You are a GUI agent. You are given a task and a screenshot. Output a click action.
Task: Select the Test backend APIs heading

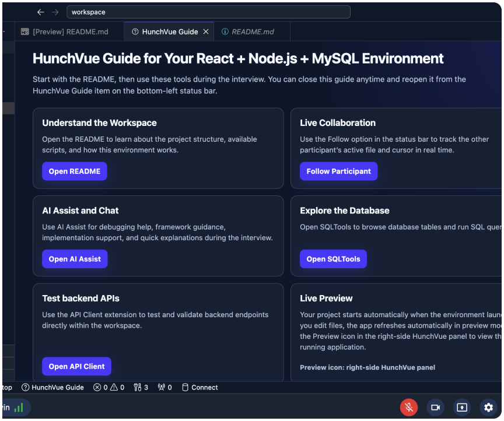pos(80,298)
